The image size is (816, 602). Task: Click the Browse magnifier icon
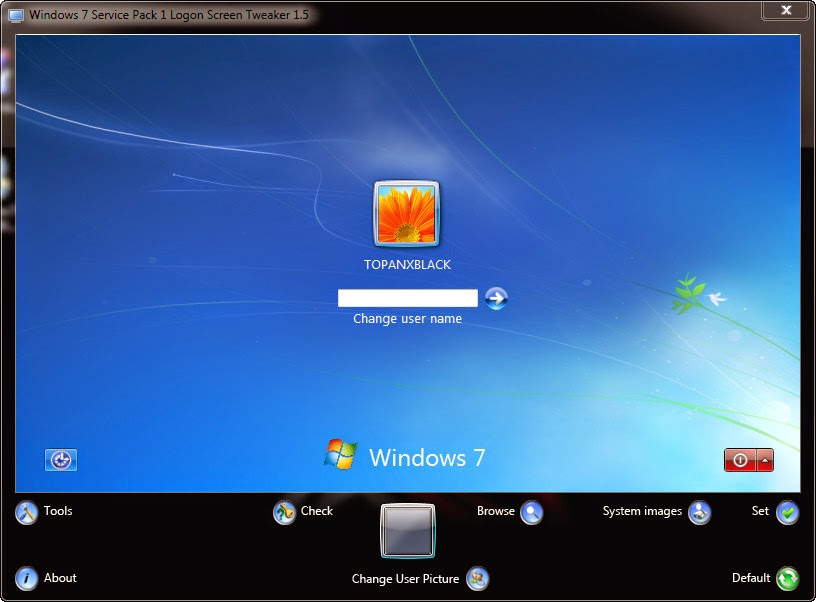click(x=531, y=513)
